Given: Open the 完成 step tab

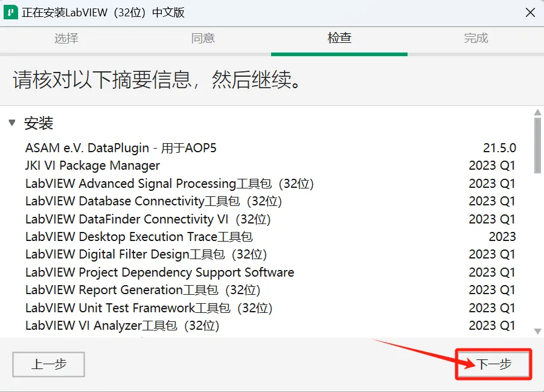Looking at the screenshot, I should pyautogui.click(x=476, y=38).
